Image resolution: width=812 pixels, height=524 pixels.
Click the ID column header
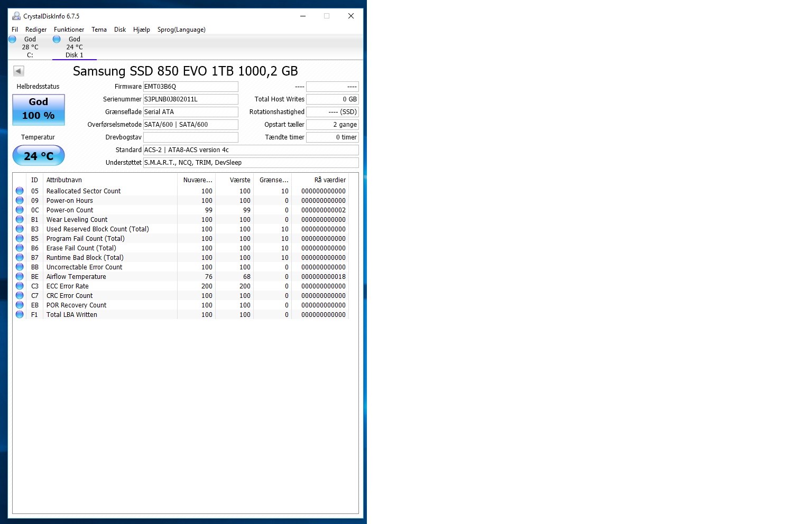[x=34, y=180]
